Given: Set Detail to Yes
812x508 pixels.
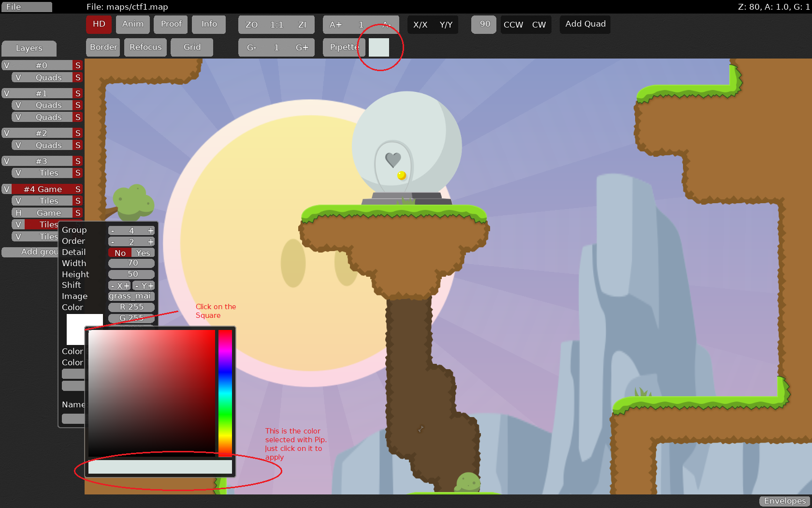Looking at the screenshot, I should tap(143, 253).
